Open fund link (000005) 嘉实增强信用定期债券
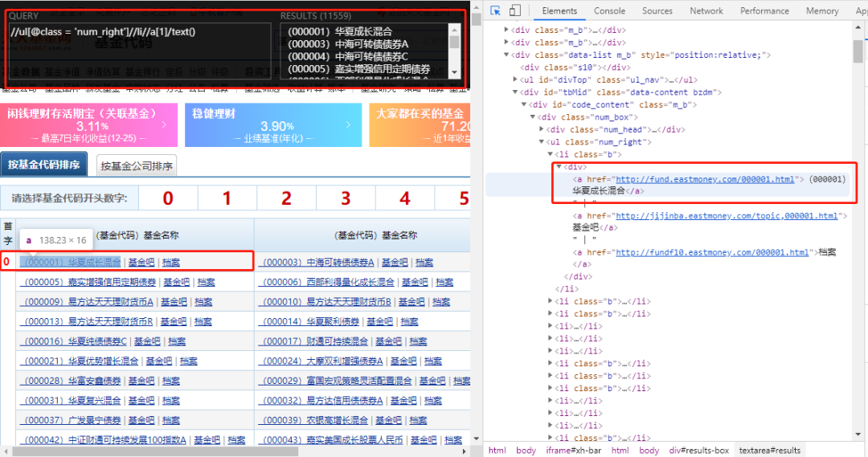Viewport: 868px width, 457px height. [x=88, y=282]
